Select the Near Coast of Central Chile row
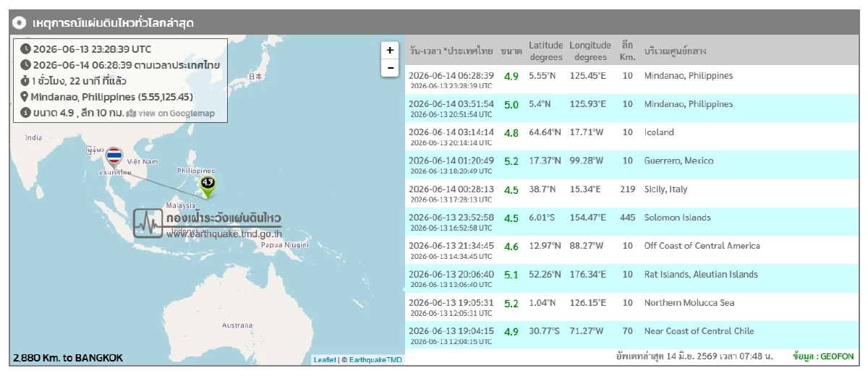868x381 pixels. point(630,335)
